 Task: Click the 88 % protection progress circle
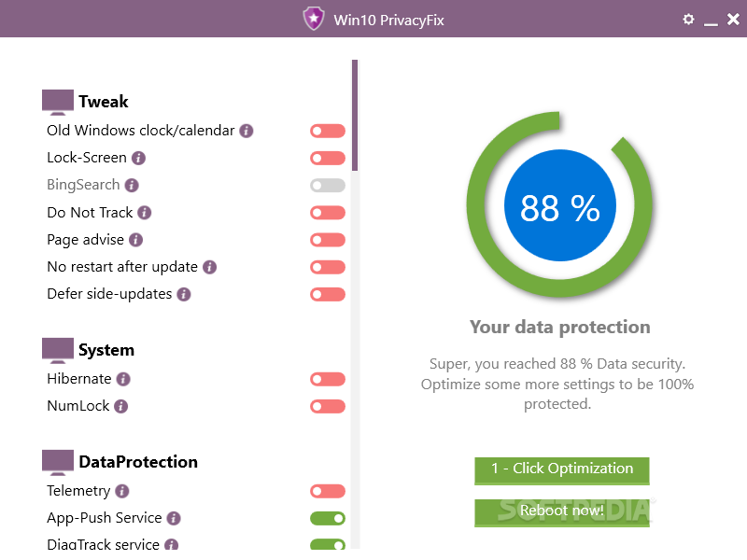pos(559,205)
